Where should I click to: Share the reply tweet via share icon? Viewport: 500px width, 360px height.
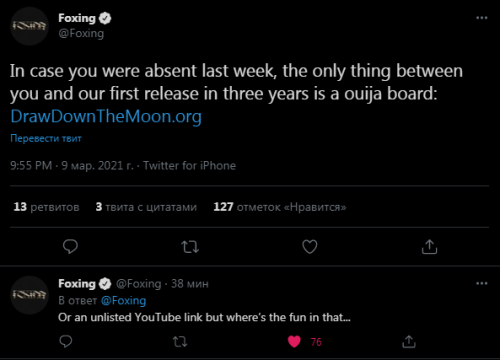(409, 342)
